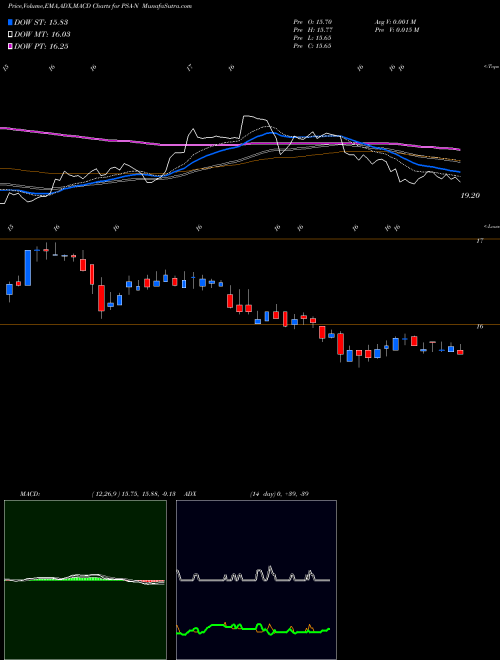Click the blue DOW ST legend swatch
Image resolution: width=500 pixels, height=660 pixels.
pos(11,22)
